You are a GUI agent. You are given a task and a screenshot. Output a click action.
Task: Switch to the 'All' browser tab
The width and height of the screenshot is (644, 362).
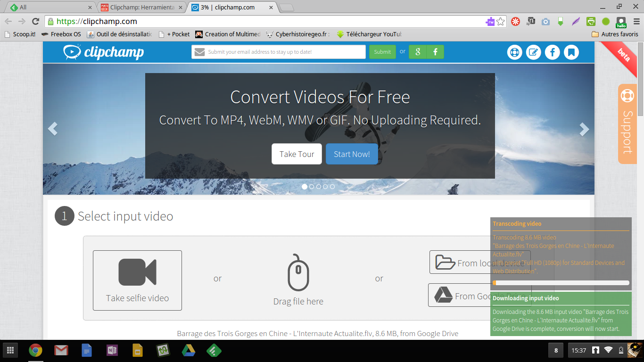coord(51,7)
